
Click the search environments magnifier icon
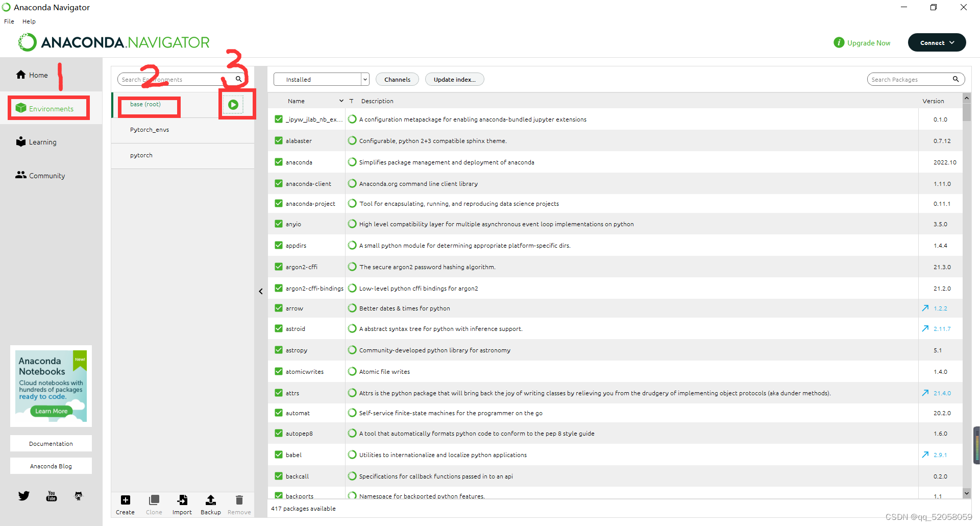click(x=238, y=79)
